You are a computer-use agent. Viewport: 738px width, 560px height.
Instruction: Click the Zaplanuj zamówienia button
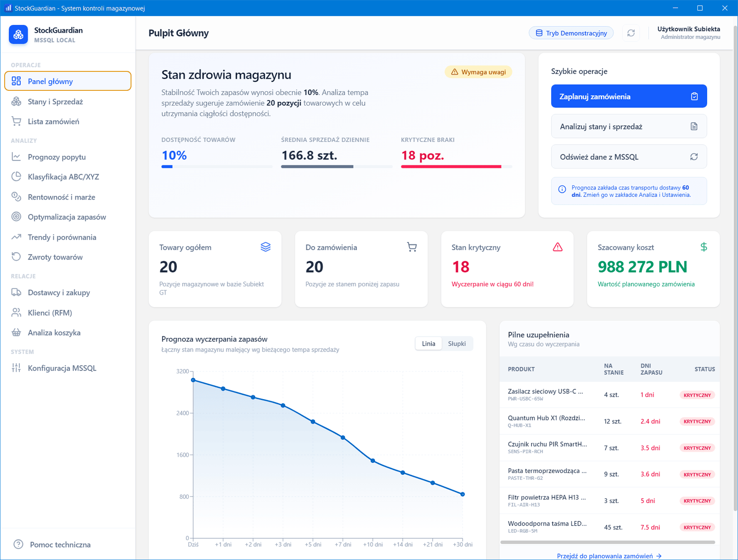629,96
